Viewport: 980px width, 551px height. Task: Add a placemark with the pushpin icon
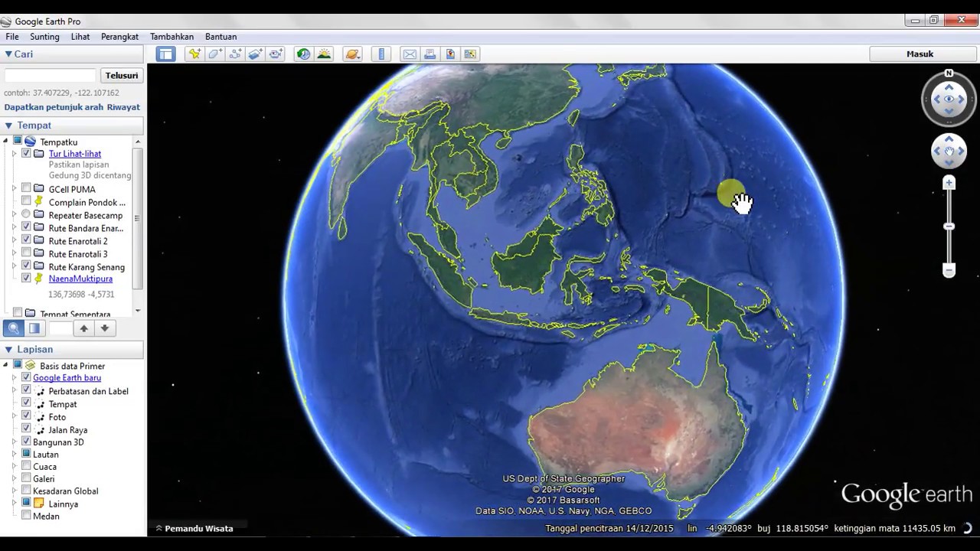point(194,54)
